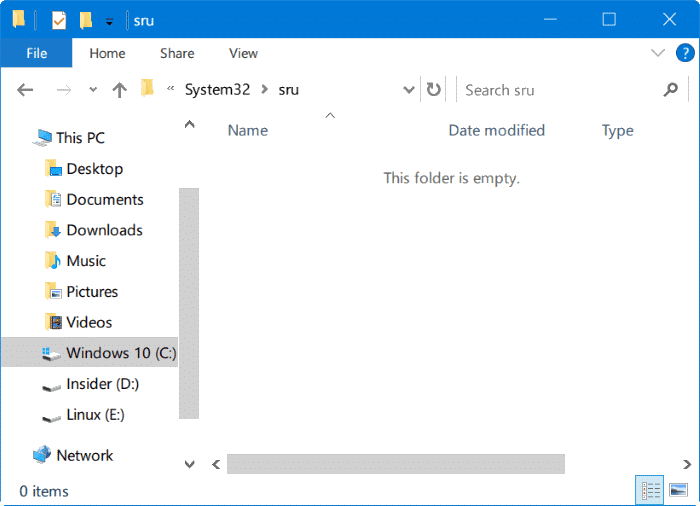Click the Videos folder icon

tap(53, 322)
